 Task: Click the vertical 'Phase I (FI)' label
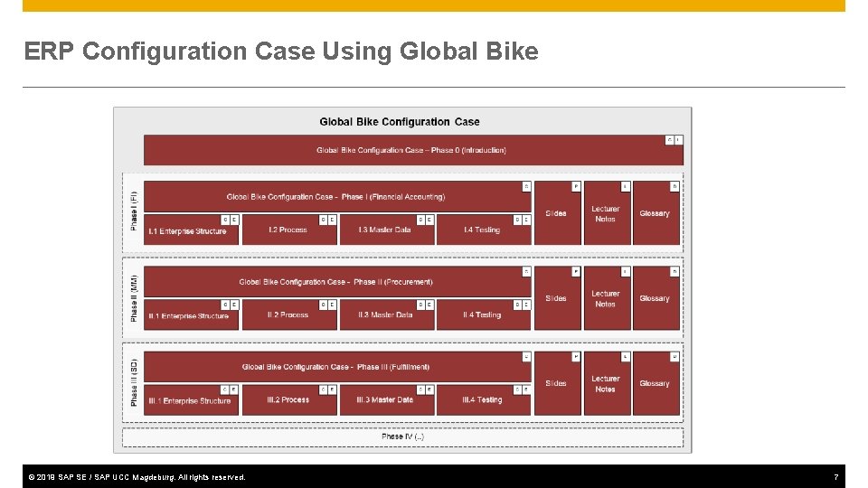click(134, 211)
